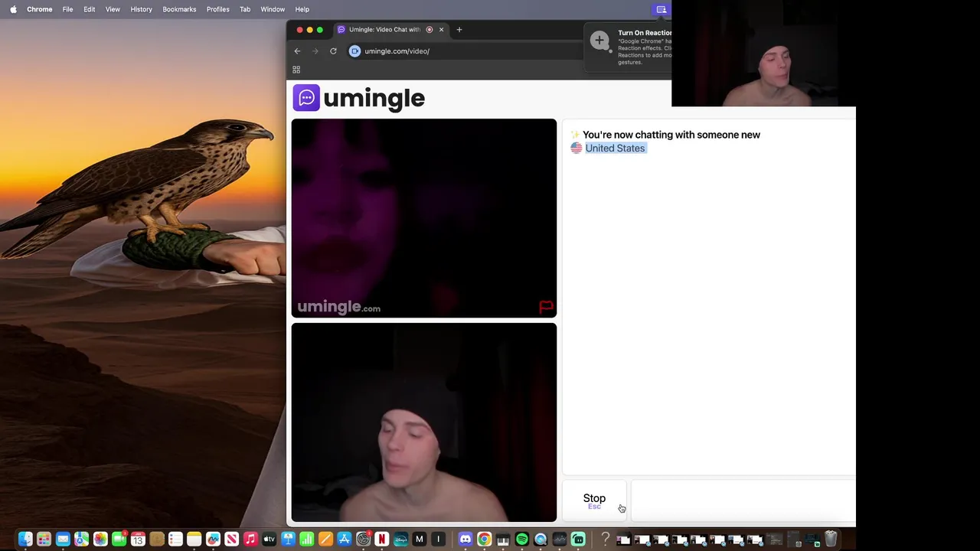Open the Apple menu
980x551 pixels.
13,9
